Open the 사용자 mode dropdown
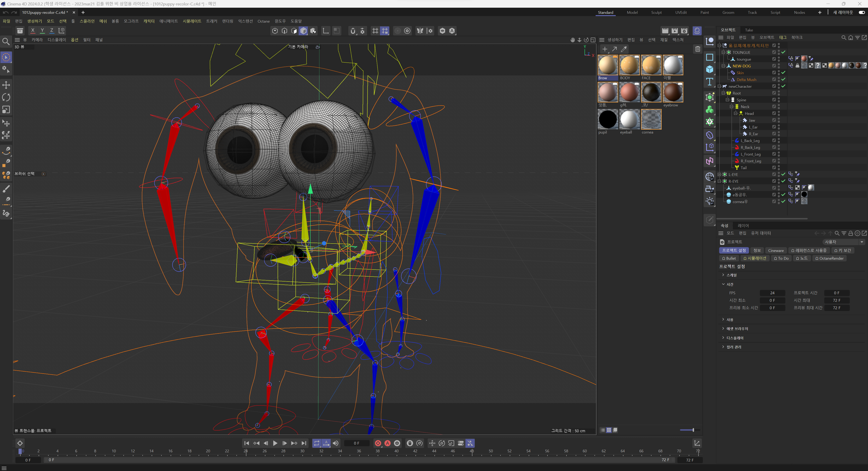Image resolution: width=868 pixels, height=471 pixels. tap(844, 242)
